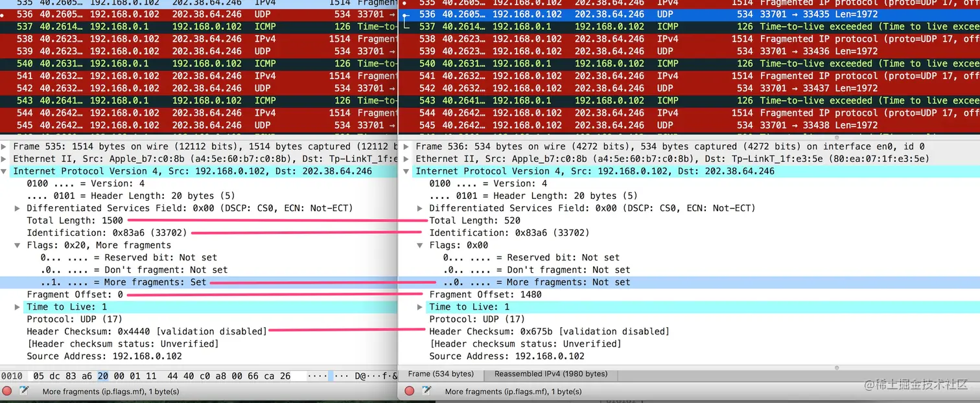Screen dimensions: 980x403
Task: Click Header checksum status: Unverified in left window
Action: pyautogui.click(x=122, y=343)
